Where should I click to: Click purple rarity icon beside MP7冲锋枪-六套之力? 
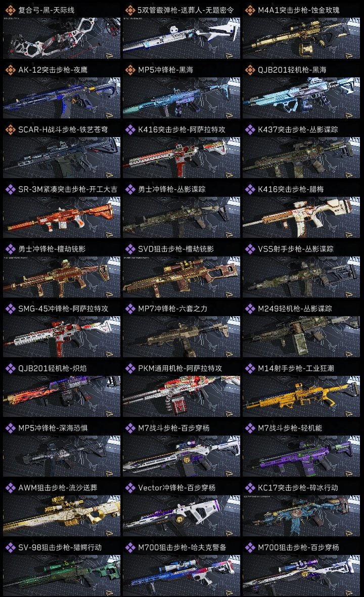[x=130, y=309]
